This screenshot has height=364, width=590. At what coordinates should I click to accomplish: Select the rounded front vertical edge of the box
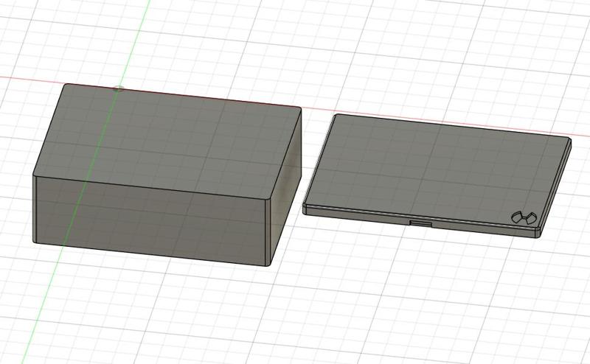[269, 232]
